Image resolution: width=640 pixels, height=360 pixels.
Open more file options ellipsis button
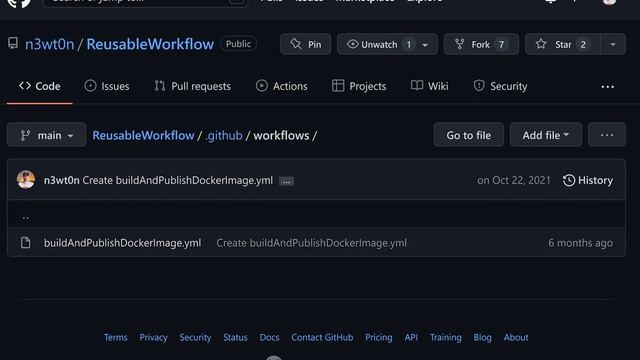point(607,135)
